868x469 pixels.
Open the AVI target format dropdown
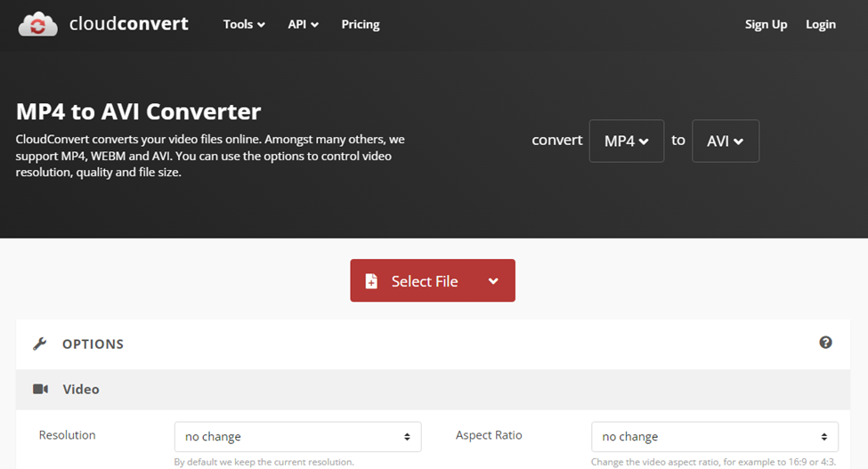726,141
